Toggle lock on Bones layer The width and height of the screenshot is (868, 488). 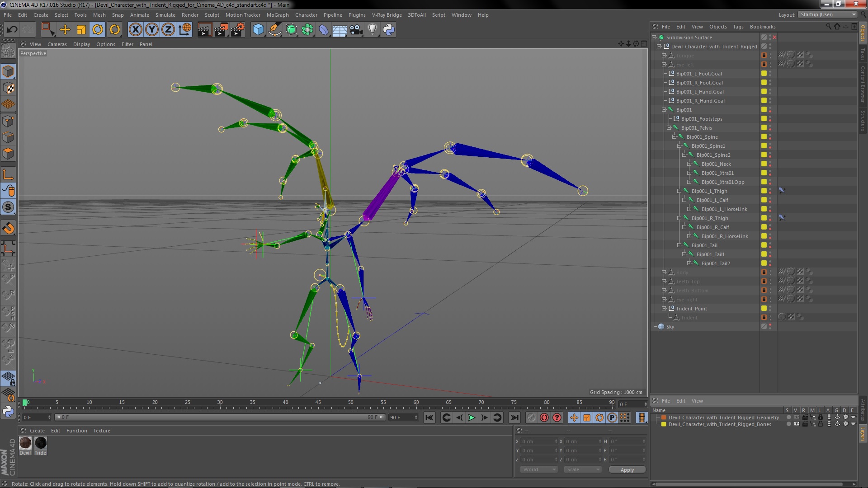pyautogui.click(x=821, y=424)
